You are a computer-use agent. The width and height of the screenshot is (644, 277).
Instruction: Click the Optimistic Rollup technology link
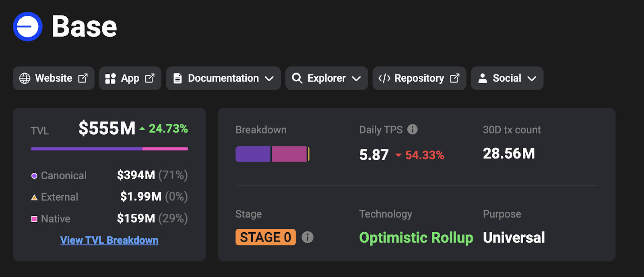click(x=416, y=238)
